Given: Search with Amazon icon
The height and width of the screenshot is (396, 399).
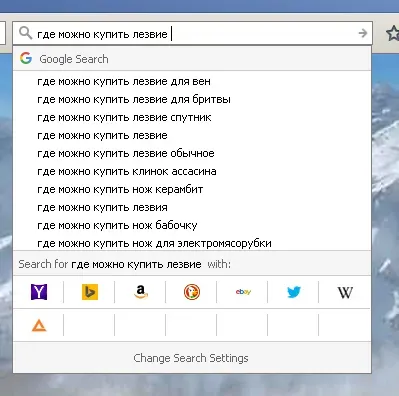Looking at the screenshot, I should [141, 292].
